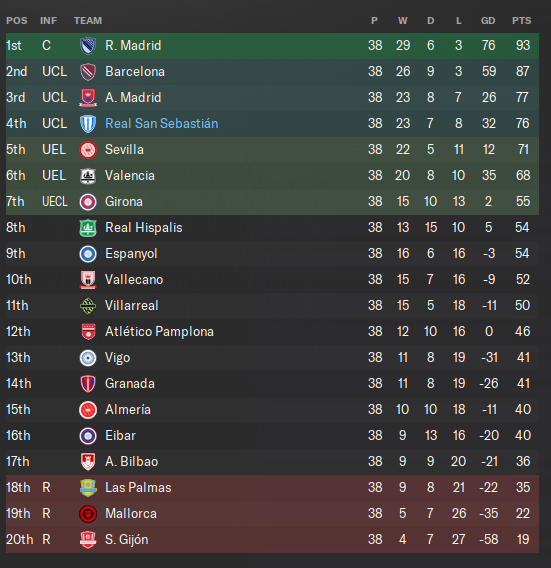Viewport: 551px width, 568px height.
Task: Click the Mallorca red and black crest
Action: tap(88, 514)
